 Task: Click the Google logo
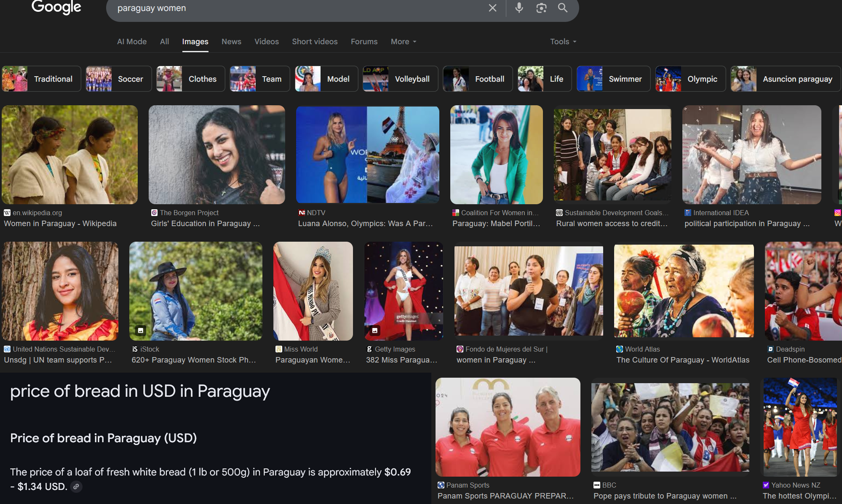tap(56, 7)
